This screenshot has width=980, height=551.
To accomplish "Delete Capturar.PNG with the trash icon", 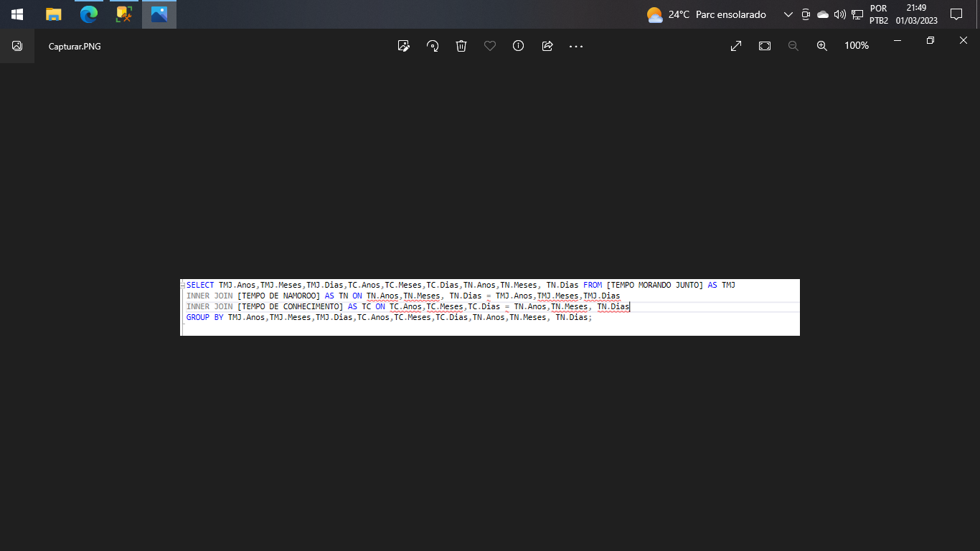I will click(x=461, y=46).
